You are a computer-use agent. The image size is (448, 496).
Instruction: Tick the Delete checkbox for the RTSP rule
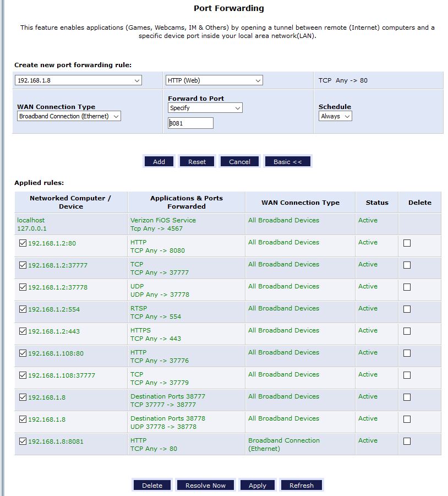[x=407, y=309]
